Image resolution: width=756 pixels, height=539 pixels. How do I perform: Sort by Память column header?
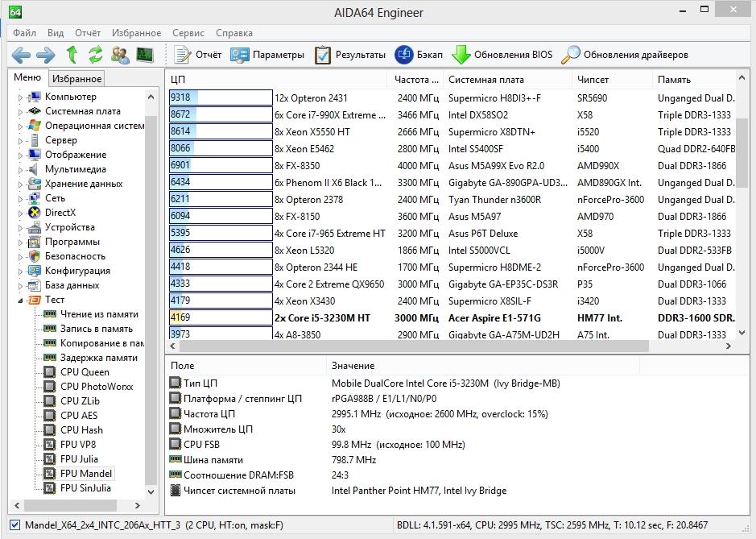(x=694, y=80)
